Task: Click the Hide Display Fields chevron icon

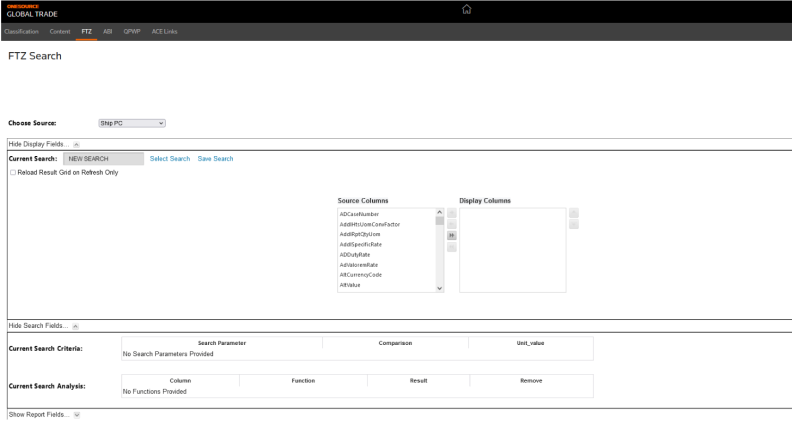Action: pos(77,144)
